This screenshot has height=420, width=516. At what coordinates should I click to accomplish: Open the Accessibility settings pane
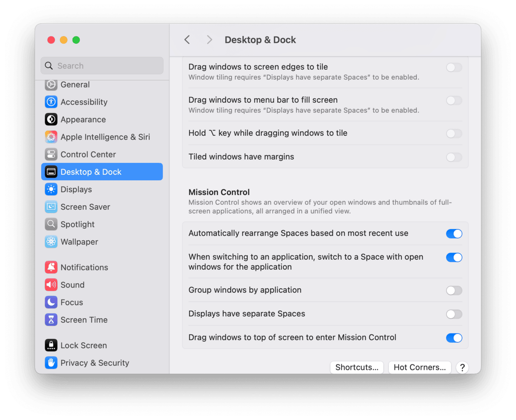click(102, 102)
